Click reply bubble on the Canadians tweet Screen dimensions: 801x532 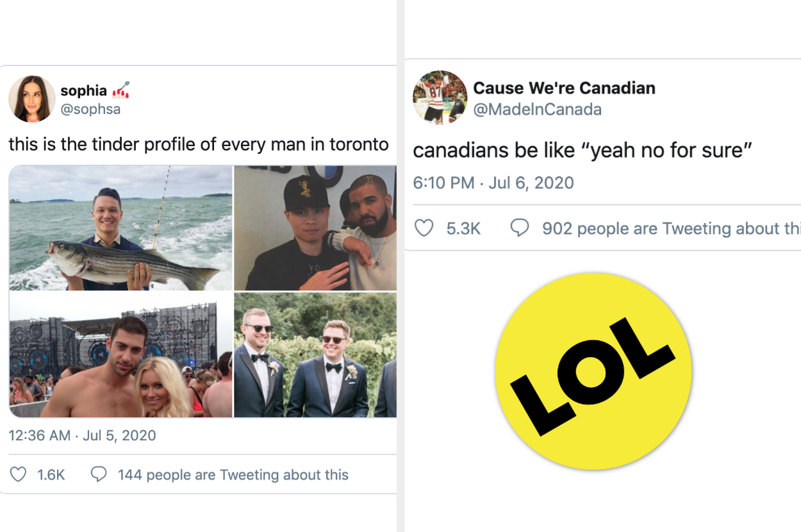pos(519,228)
